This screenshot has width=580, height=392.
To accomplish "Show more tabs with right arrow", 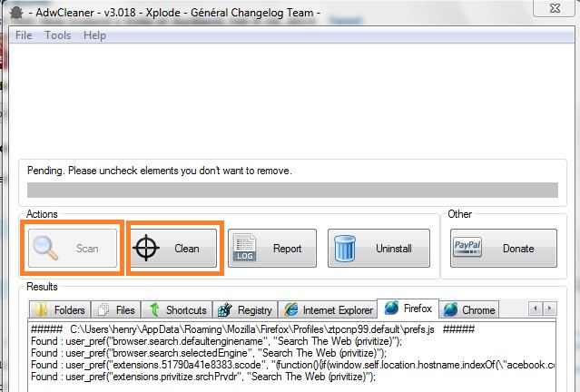I will [x=550, y=308].
